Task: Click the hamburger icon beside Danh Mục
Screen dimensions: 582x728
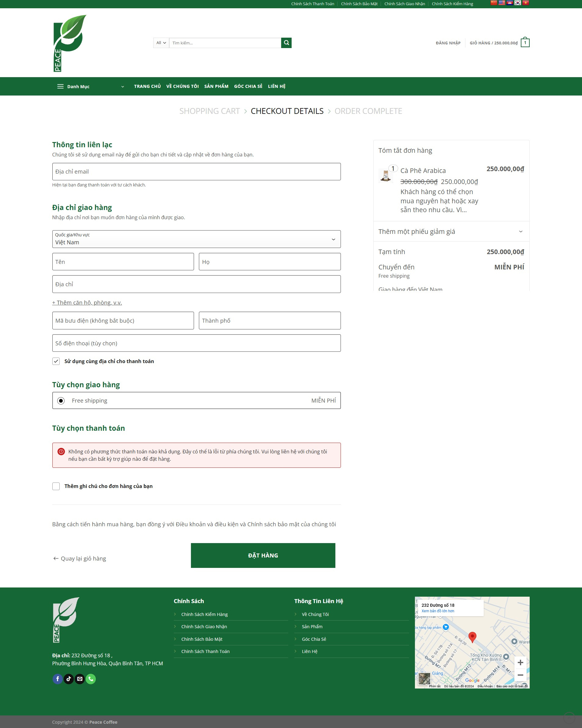Action: click(x=60, y=86)
